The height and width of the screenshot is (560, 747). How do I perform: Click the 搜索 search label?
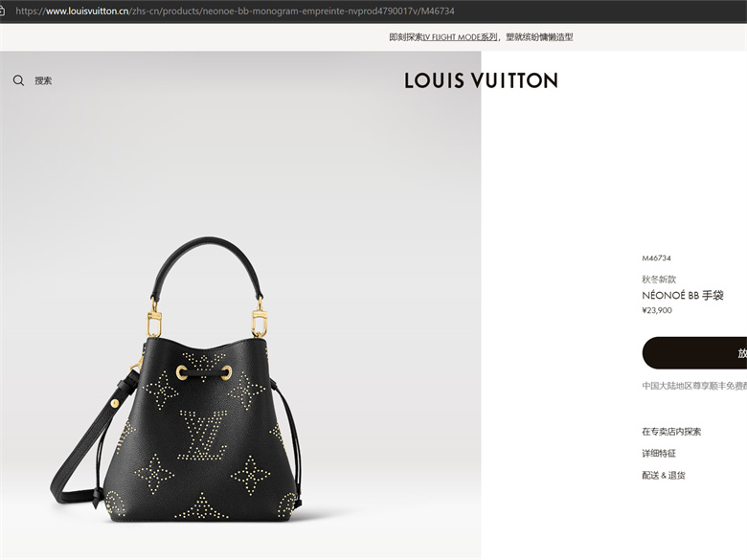(x=43, y=80)
